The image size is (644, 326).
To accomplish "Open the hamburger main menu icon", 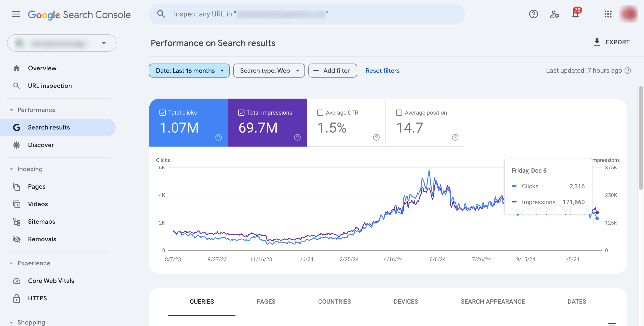I will pos(16,14).
